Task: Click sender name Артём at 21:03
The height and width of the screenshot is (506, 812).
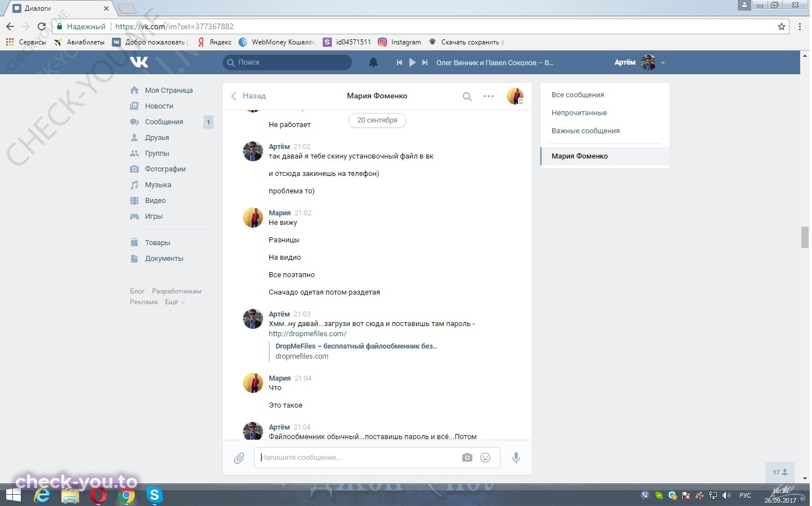Action: [279, 314]
